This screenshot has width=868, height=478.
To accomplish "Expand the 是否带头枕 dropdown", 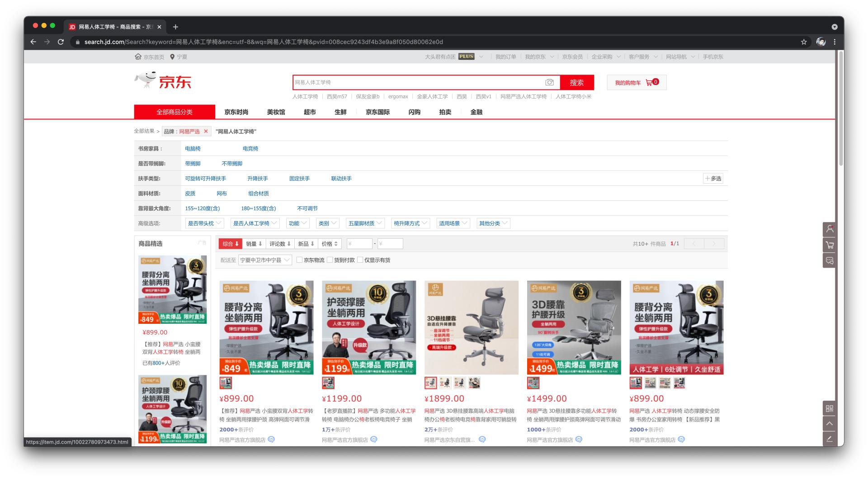I will (205, 223).
